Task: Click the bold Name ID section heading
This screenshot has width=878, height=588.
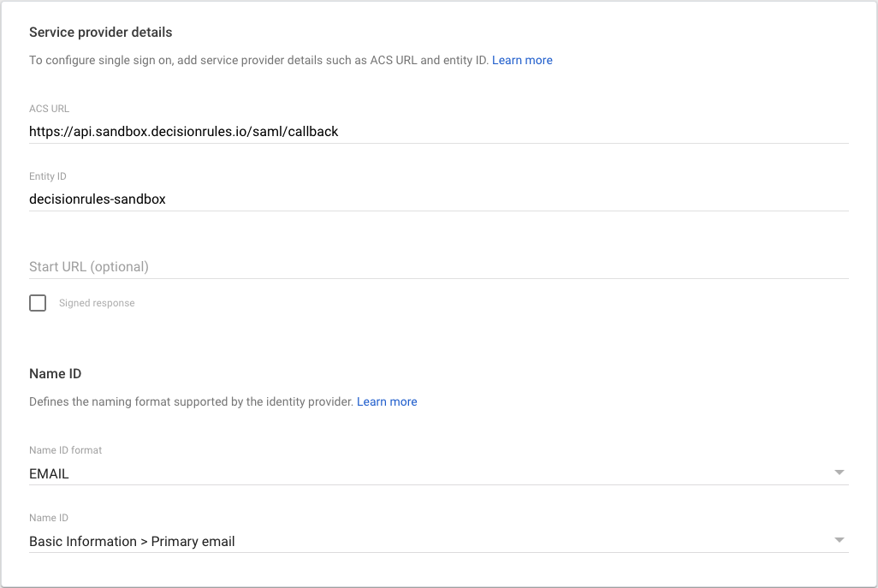Action: point(55,374)
